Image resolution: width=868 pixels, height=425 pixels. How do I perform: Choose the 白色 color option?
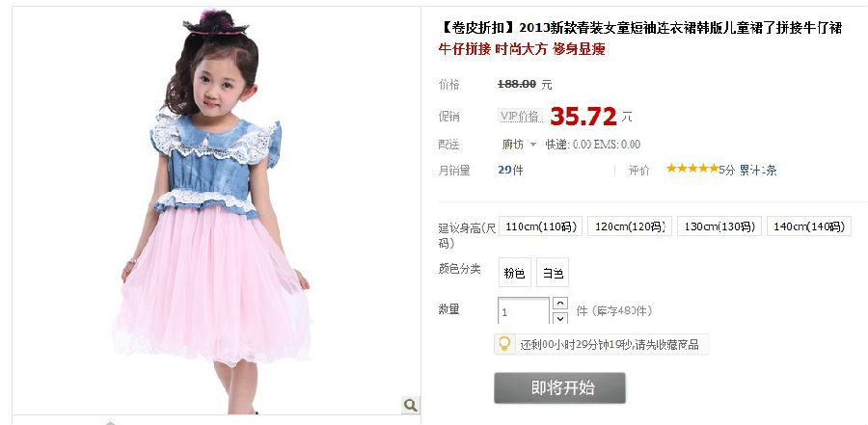(553, 273)
